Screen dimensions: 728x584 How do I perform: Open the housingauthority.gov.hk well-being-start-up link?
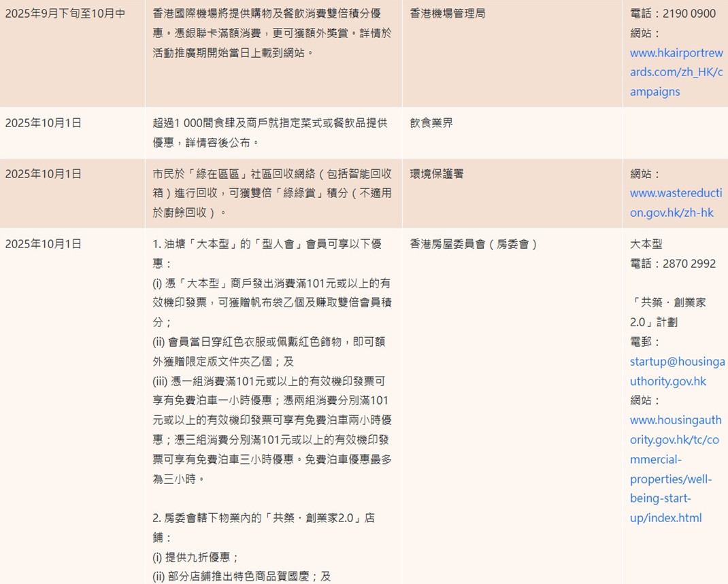pyautogui.click(x=675, y=469)
